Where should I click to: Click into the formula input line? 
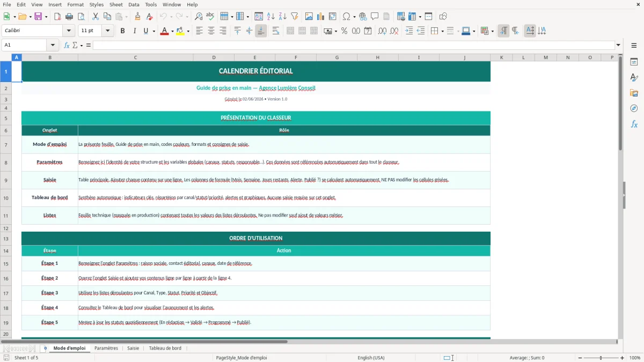pos(354,45)
